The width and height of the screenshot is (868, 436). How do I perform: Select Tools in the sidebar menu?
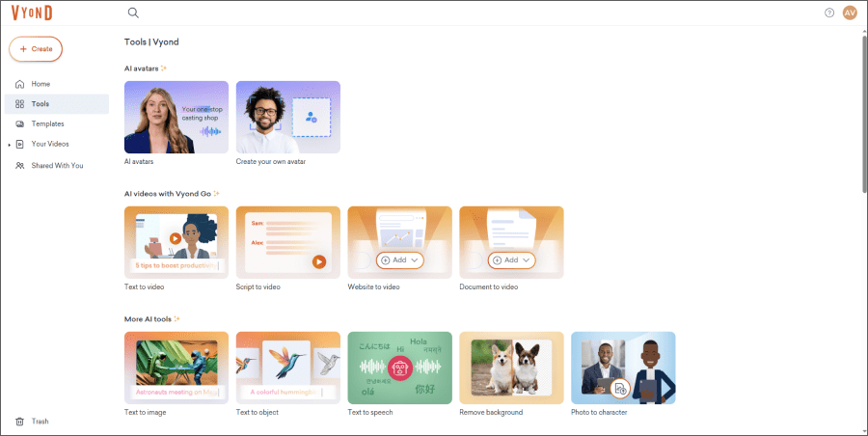(41, 104)
